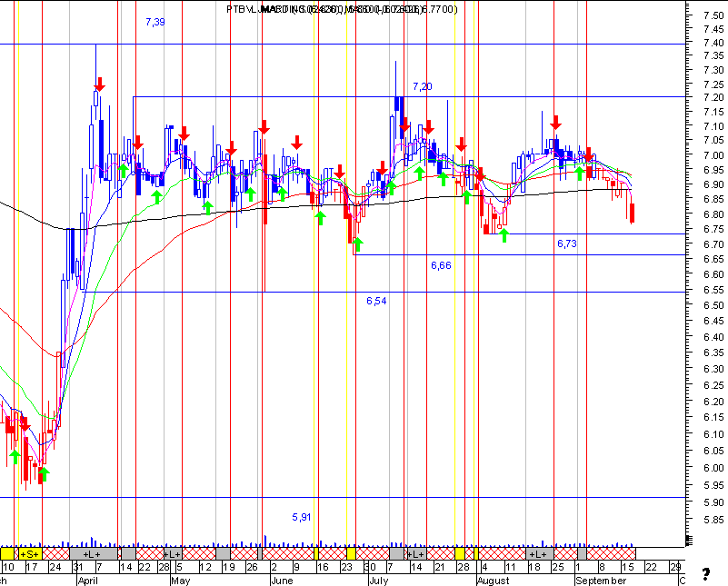The image size is (728, 586).
Task: Select the +L+ segment in early April
Action: pos(93,554)
